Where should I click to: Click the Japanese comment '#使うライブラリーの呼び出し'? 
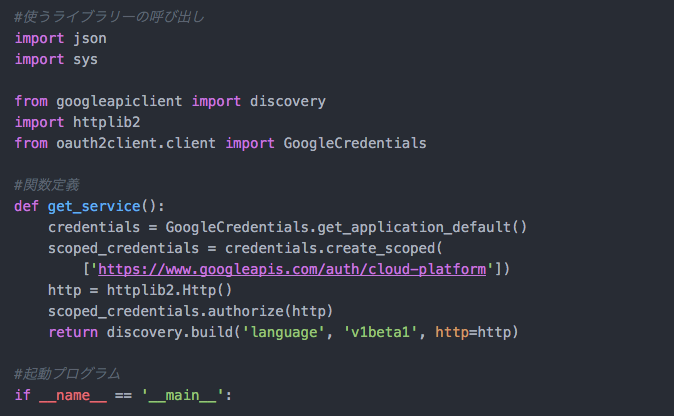pos(109,17)
